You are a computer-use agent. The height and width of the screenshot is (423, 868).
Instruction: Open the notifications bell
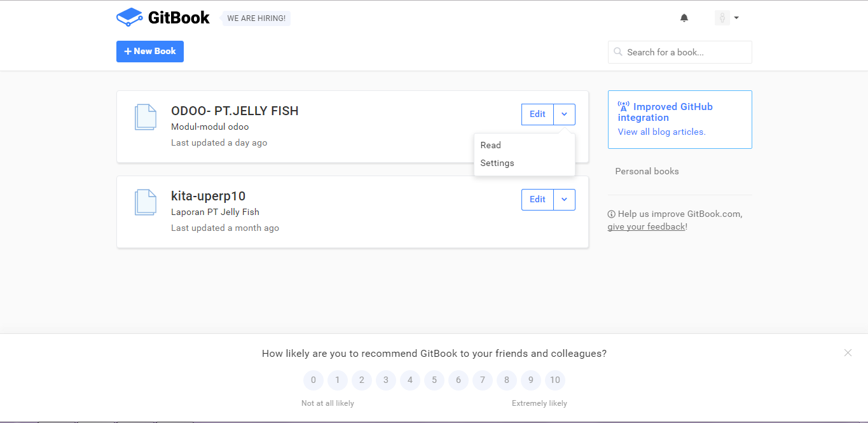684,18
